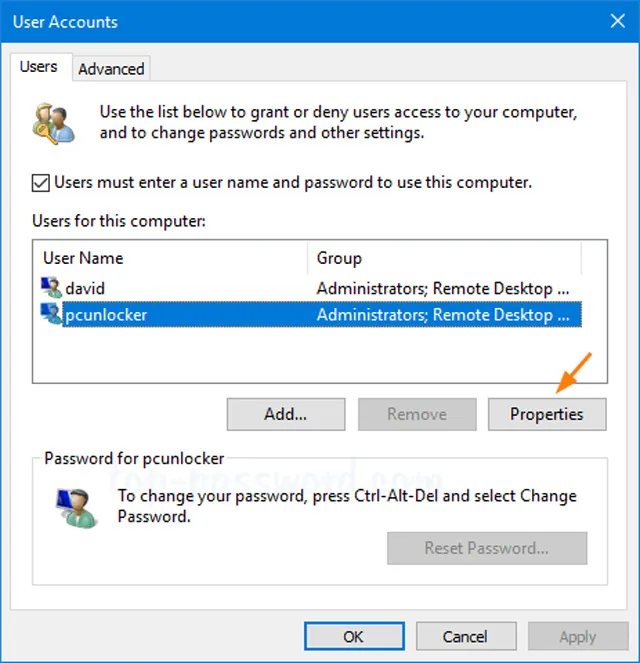
Task: Click the user icon in the password section
Action: pyautogui.click(x=77, y=507)
